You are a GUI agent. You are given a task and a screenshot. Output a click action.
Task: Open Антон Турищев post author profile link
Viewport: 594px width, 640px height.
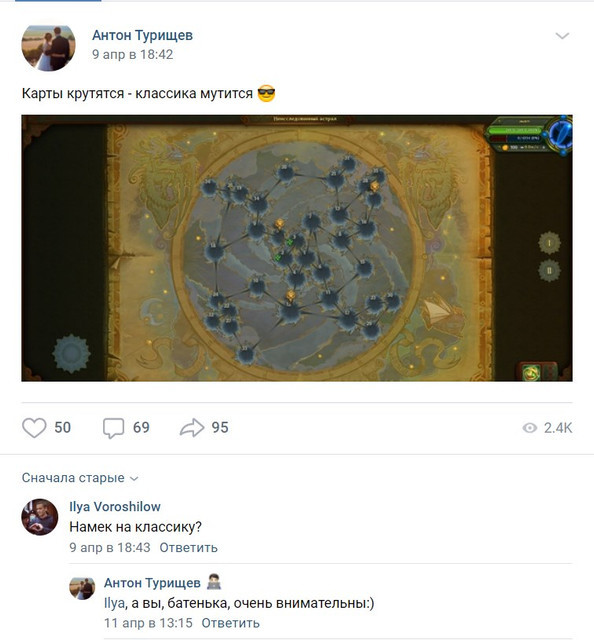[142, 35]
